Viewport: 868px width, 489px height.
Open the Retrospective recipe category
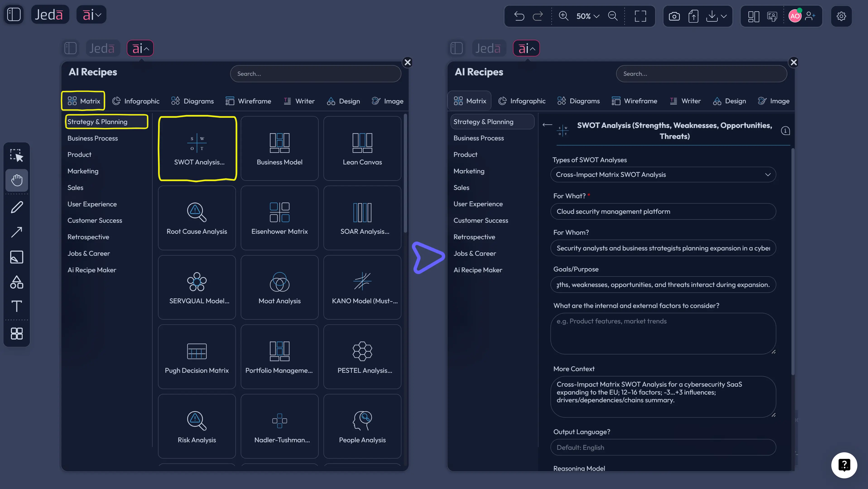[x=88, y=237]
